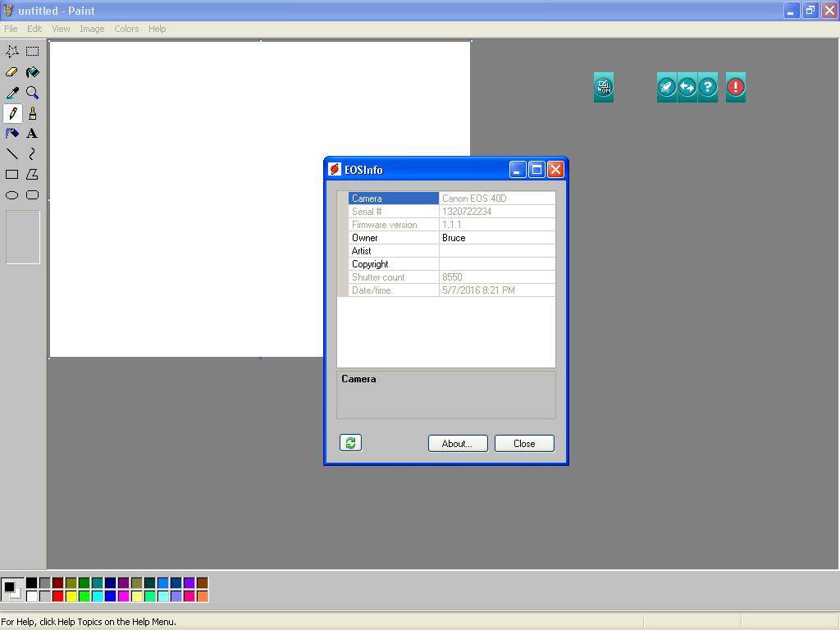
Task: Open the View menu
Action: point(61,29)
